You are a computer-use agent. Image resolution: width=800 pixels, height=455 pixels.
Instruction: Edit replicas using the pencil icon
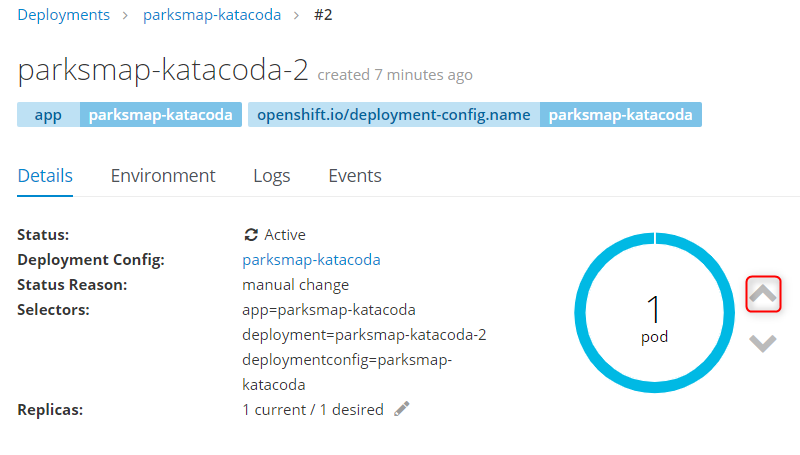coord(402,409)
